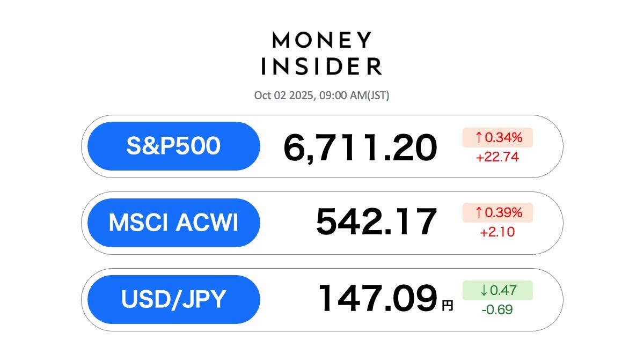Viewport: 644px width, 362px height.
Task: Click the -0.69 change figure
Action: [497, 309]
